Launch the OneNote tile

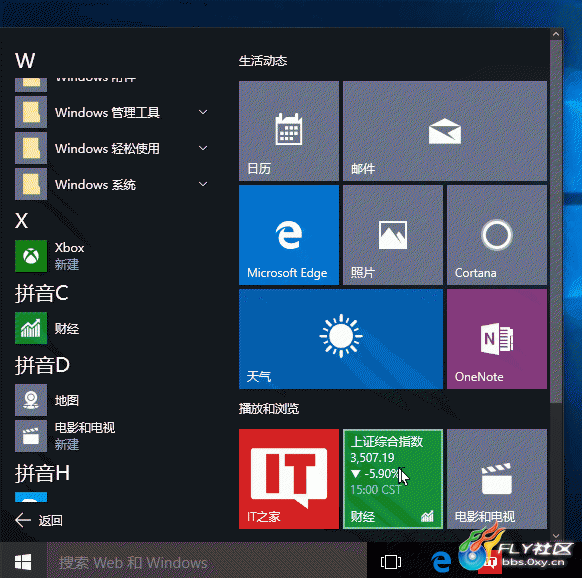coord(497,339)
